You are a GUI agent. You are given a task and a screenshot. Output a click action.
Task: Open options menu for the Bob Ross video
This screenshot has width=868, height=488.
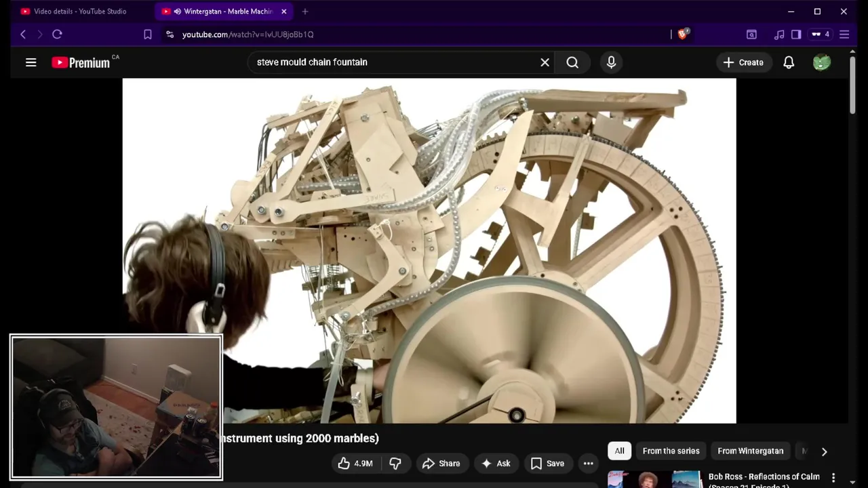833,478
